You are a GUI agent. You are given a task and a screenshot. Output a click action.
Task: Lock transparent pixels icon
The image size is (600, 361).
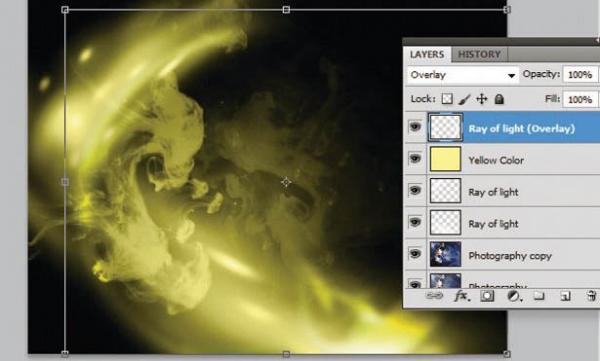447,99
